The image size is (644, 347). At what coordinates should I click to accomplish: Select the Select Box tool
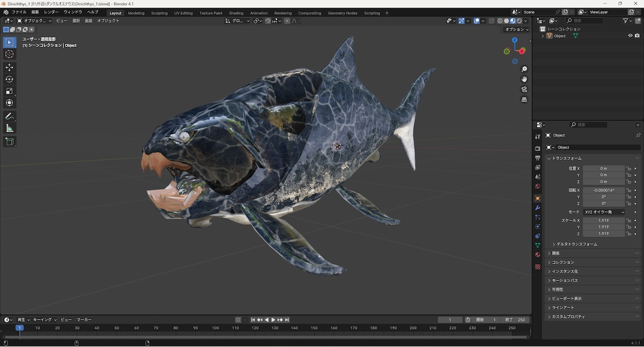point(10,43)
